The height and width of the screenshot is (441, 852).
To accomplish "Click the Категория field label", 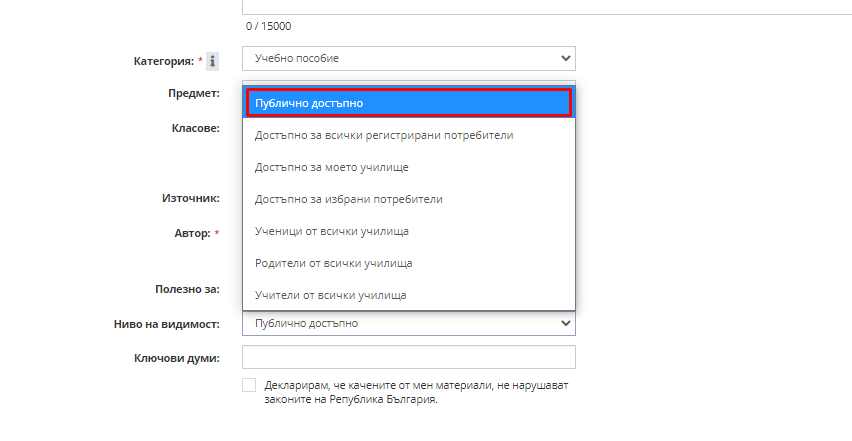I will [164, 61].
